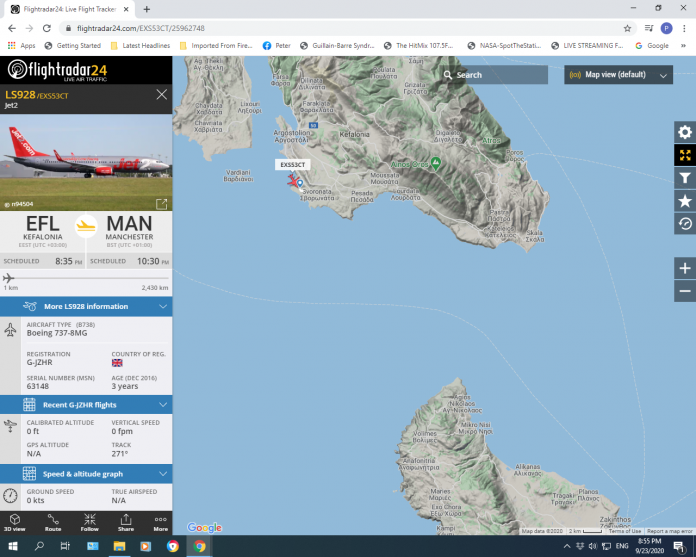Open the Chrome three-dot menu
Viewport: 696px width, 557px height.
(684, 28)
